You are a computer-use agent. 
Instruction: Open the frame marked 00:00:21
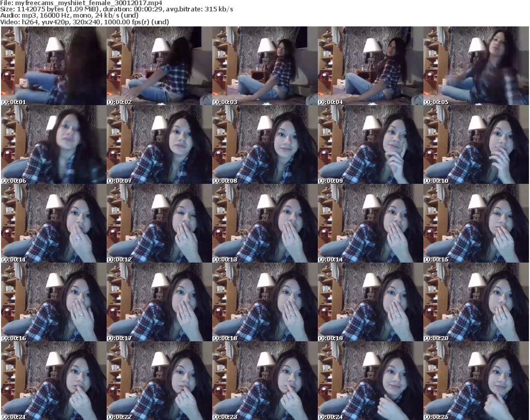(53, 381)
